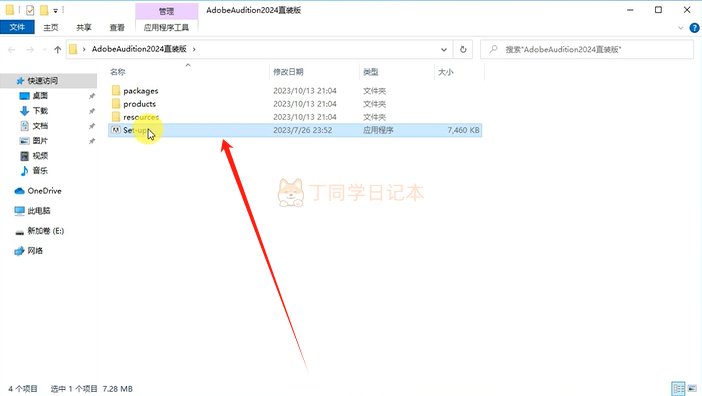The width and height of the screenshot is (702, 396).
Task: Select the resources folder
Action: (141, 117)
